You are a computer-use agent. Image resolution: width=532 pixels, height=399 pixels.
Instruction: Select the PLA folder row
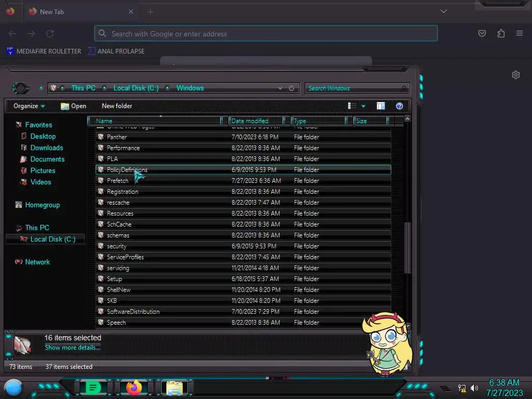click(x=243, y=159)
